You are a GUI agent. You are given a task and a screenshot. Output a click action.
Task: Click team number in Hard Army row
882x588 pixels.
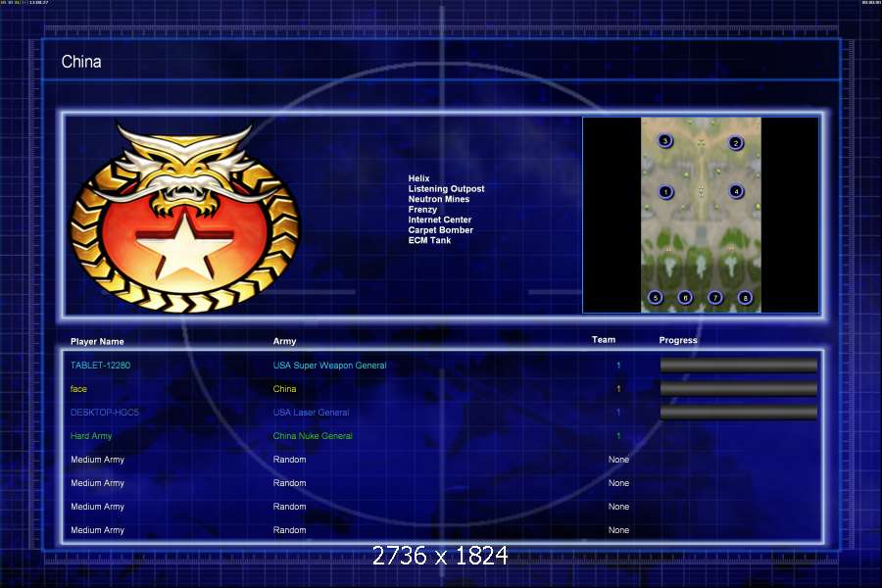coord(618,436)
